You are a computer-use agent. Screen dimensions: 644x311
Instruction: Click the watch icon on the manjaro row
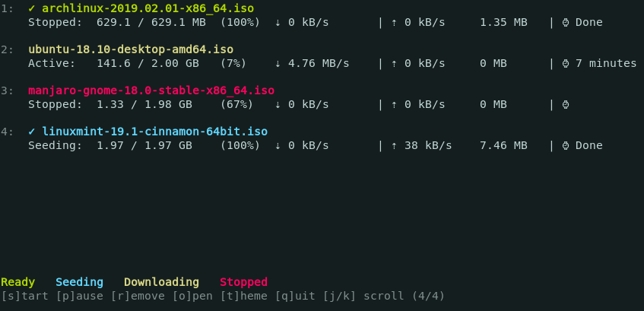[x=566, y=104]
